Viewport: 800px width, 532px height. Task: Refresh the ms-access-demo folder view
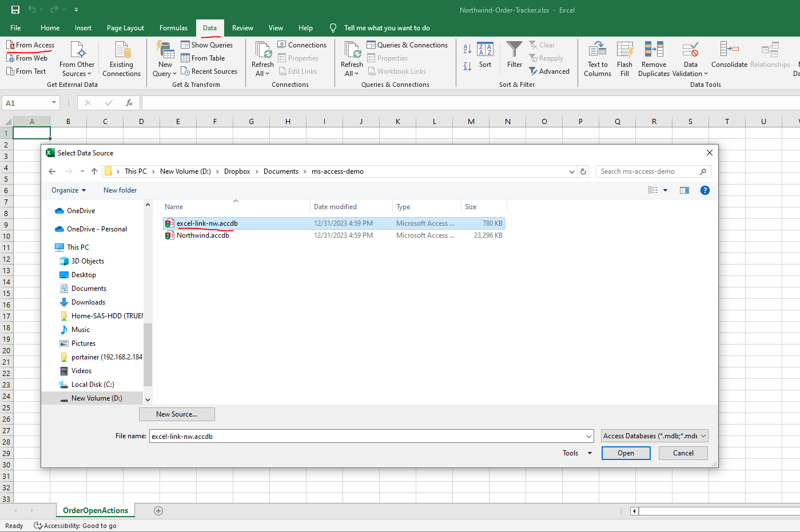coord(583,171)
